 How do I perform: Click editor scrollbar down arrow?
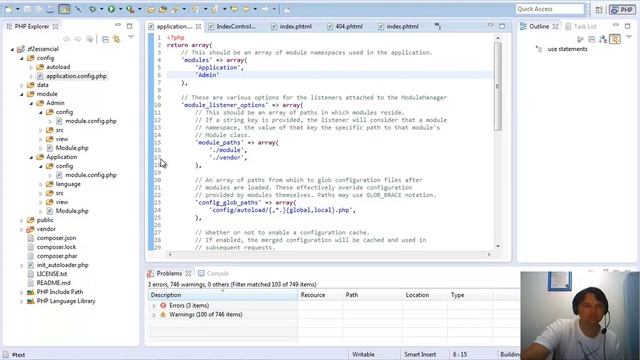pyautogui.click(x=498, y=247)
